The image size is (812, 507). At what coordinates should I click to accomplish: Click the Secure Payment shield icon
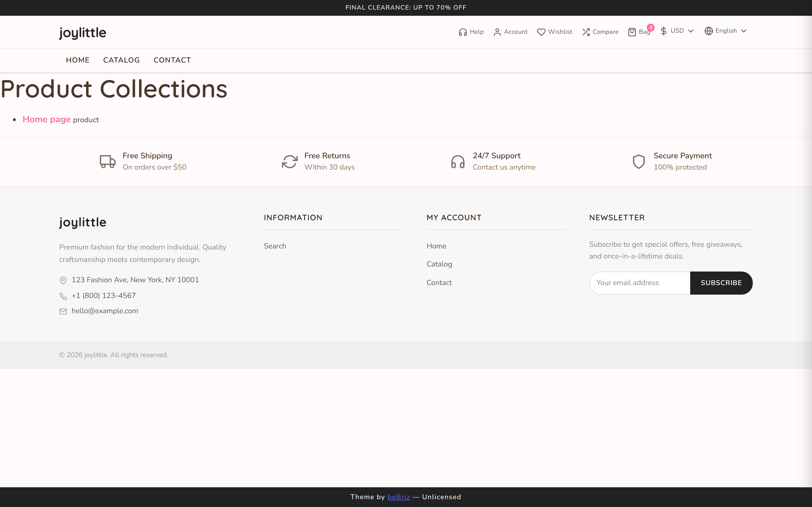pos(639,162)
